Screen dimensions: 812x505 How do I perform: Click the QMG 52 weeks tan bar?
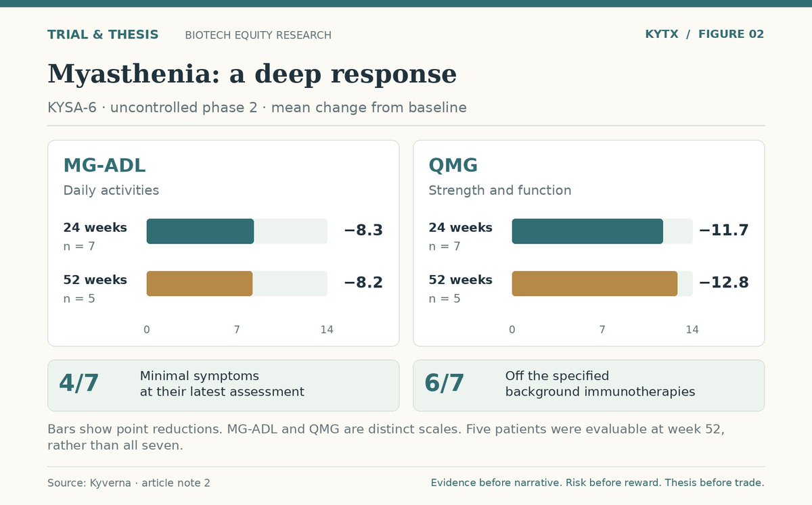(x=595, y=283)
